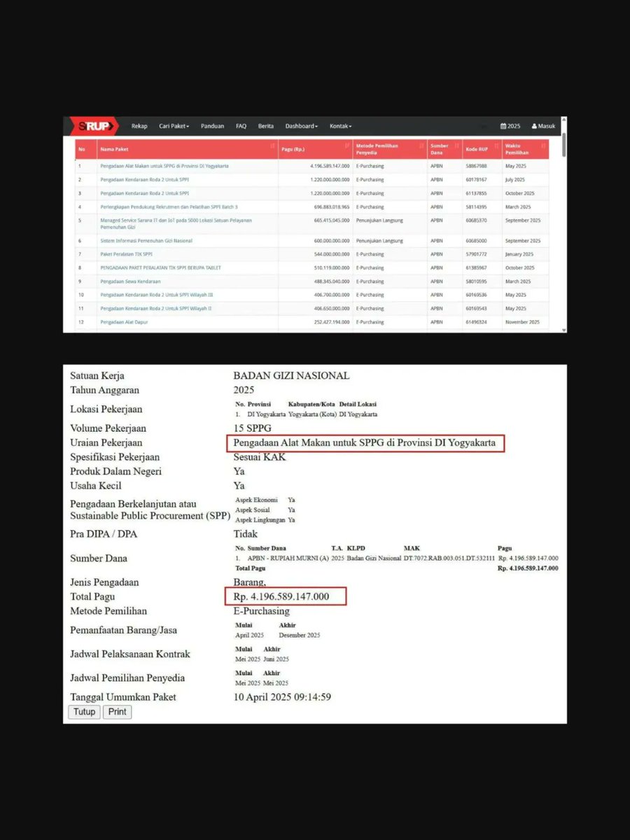Click the No column header
This screenshot has width=630, height=840.
click(x=85, y=149)
